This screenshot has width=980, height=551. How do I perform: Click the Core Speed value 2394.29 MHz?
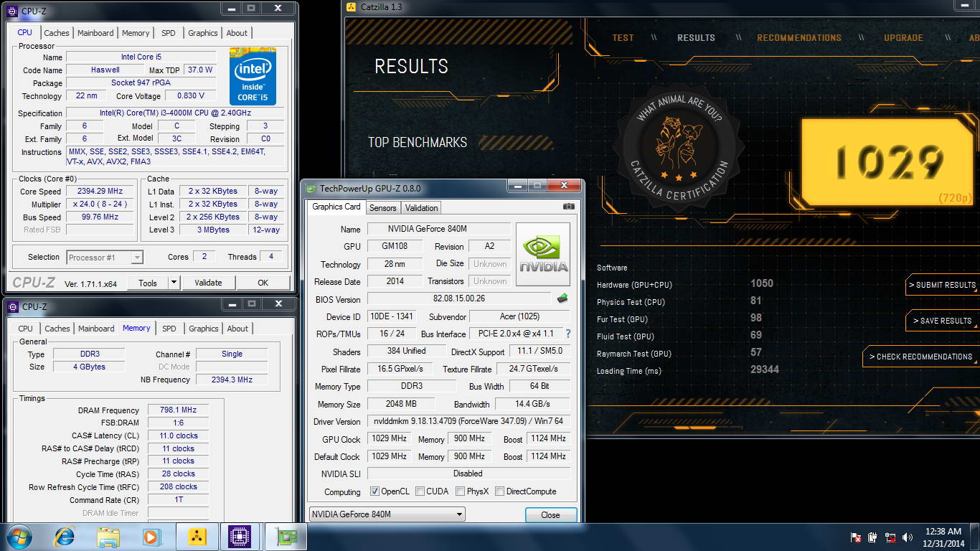click(x=100, y=192)
